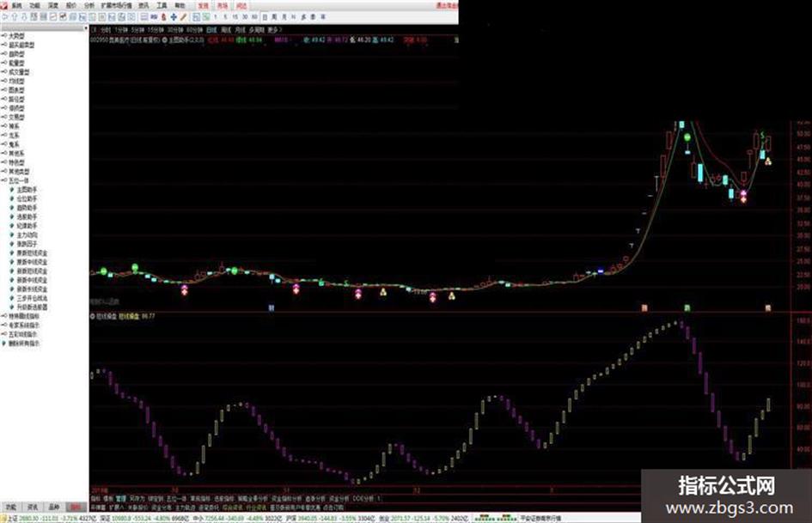Select the 趋势助手 indicator
This screenshot has height=523, width=812.
[x=27, y=208]
